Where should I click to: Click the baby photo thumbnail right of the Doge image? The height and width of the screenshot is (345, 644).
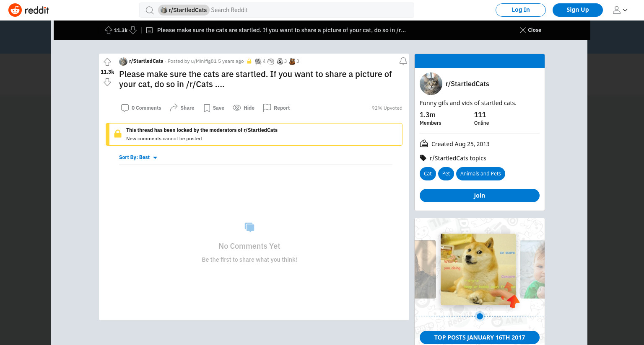click(x=532, y=269)
